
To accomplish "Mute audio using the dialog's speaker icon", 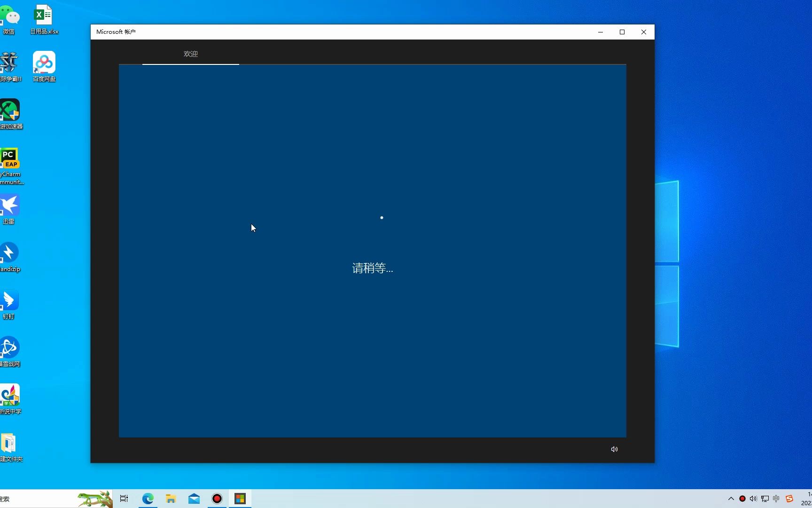I will 614,449.
